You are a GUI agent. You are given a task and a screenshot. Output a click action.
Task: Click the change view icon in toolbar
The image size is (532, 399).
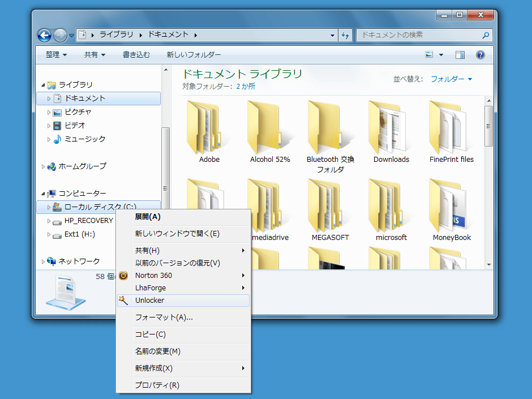point(429,55)
